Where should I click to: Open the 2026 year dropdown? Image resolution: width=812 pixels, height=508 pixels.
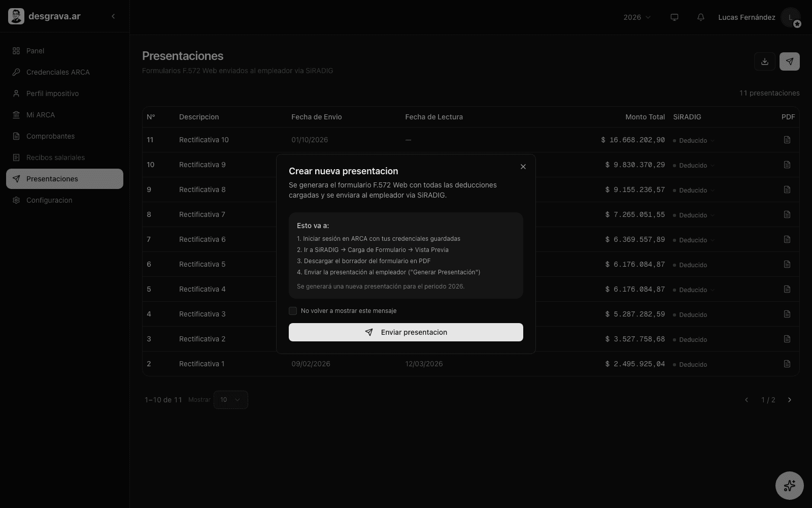637,17
